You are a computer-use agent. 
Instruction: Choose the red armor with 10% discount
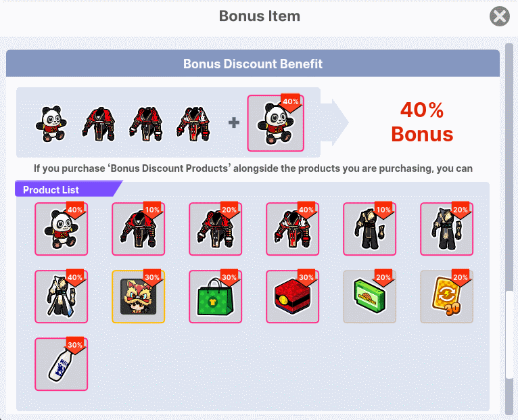tap(138, 229)
